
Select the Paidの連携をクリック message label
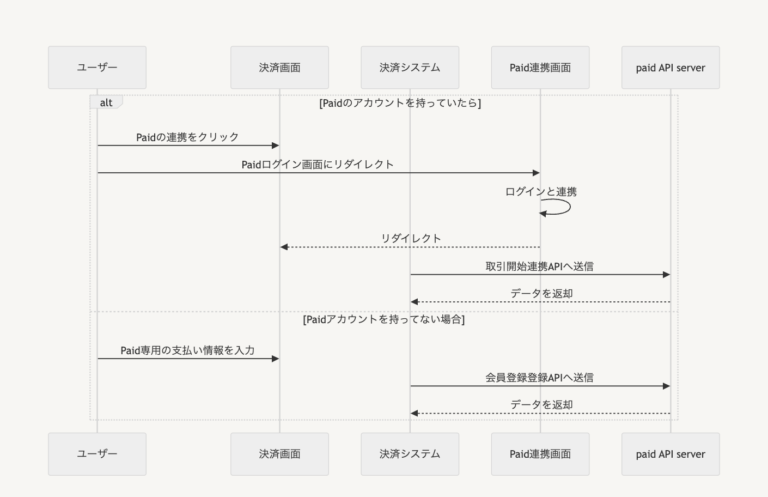point(188,136)
